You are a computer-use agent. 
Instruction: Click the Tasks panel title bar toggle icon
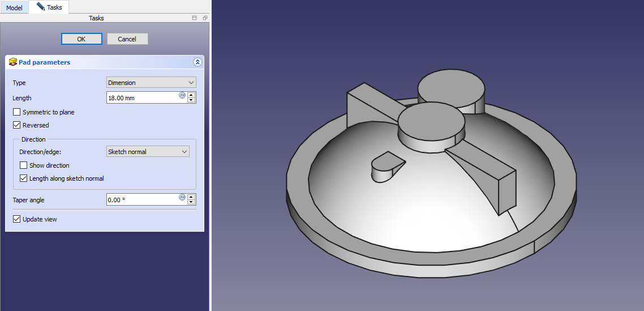pyautogui.click(x=195, y=18)
